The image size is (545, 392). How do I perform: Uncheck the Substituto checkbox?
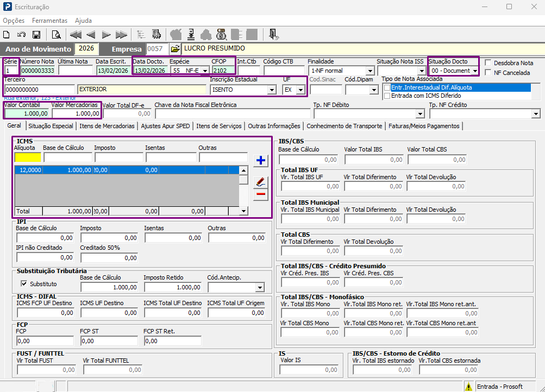click(24, 283)
